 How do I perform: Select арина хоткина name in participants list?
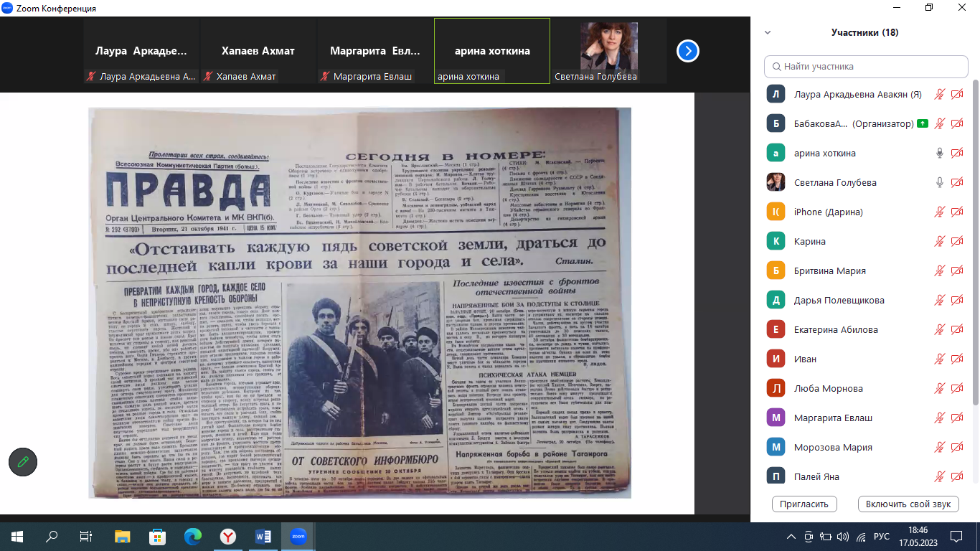click(x=825, y=153)
